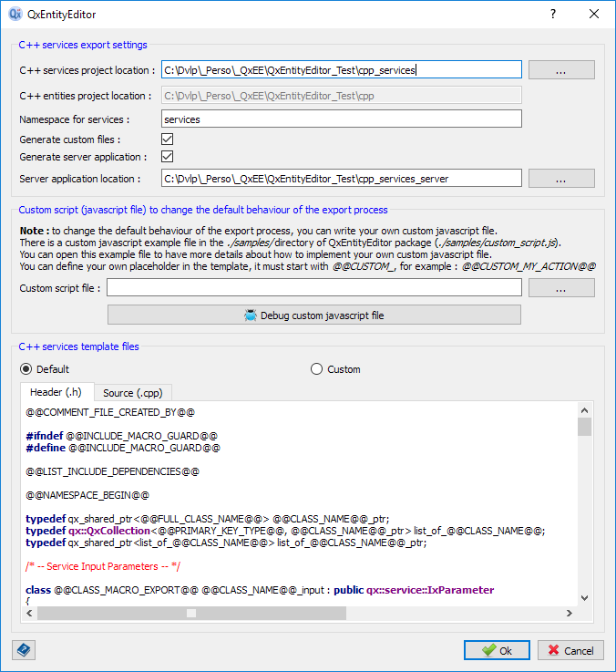
Task: Click the Namespace for services field
Action: tap(341, 119)
